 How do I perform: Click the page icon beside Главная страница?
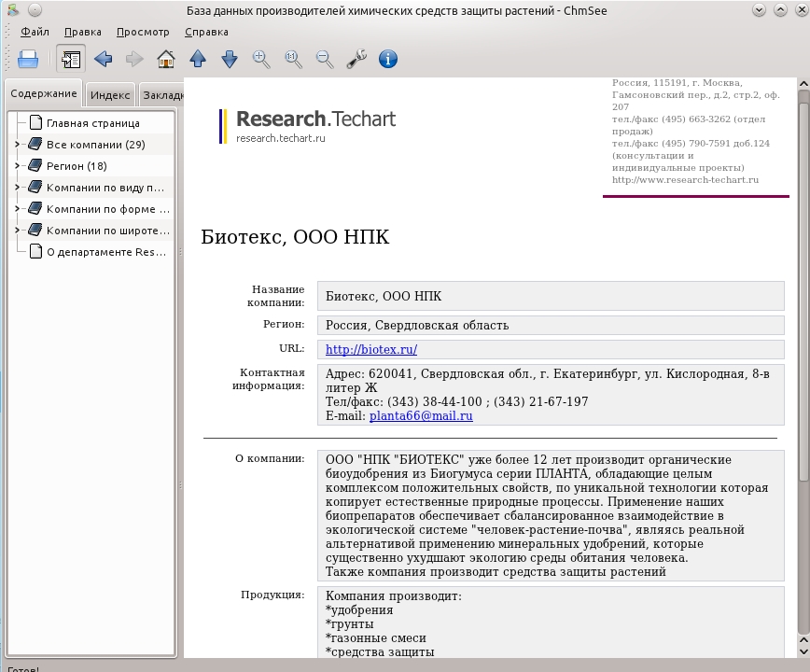[x=35, y=122]
